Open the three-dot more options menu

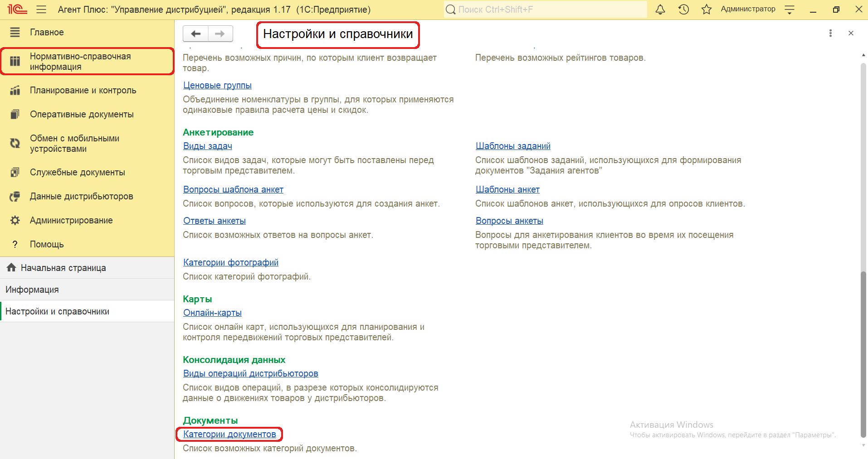pyautogui.click(x=830, y=33)
